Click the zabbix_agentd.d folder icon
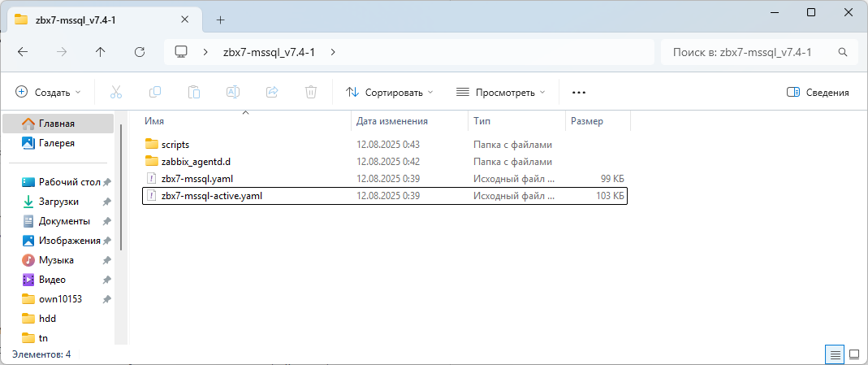 tap(152, 162)
